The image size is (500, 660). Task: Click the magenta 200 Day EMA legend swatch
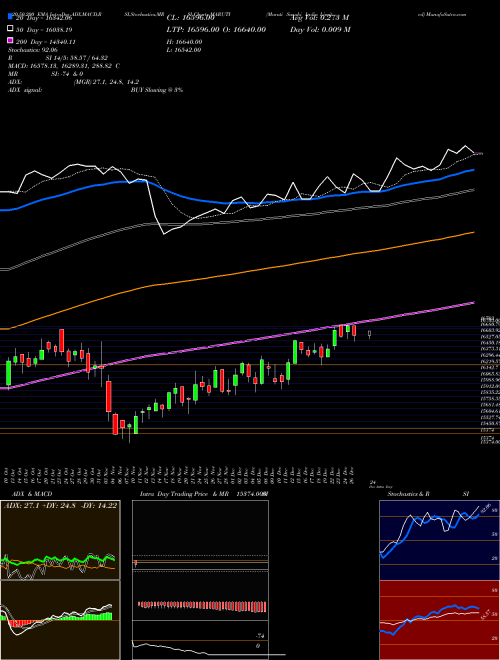(x=10, y=41)
